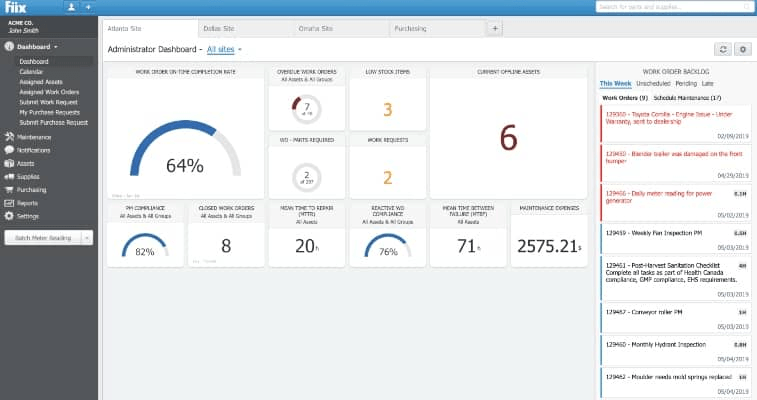This screenshot has width=757, height=400.
Task: Open Notifications via speech bubble icon
Action: pyautogui.click(x=9, y=150)
